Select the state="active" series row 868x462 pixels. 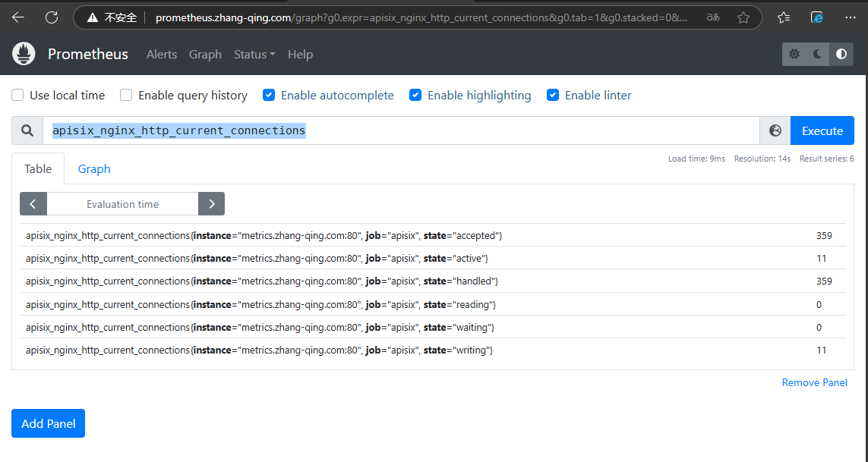click(433, 259)
